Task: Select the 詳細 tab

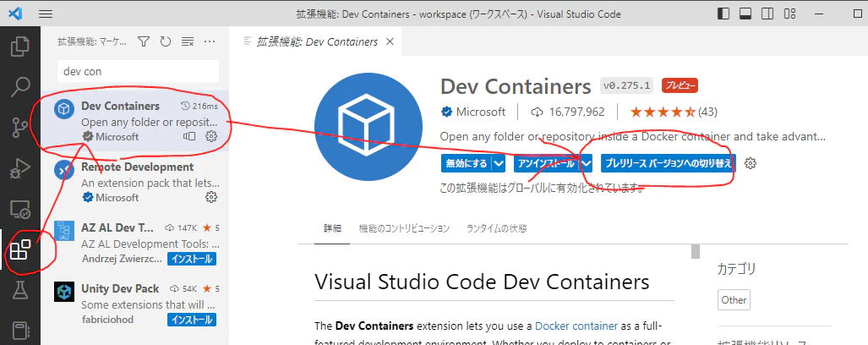Action: pos(332,228)
